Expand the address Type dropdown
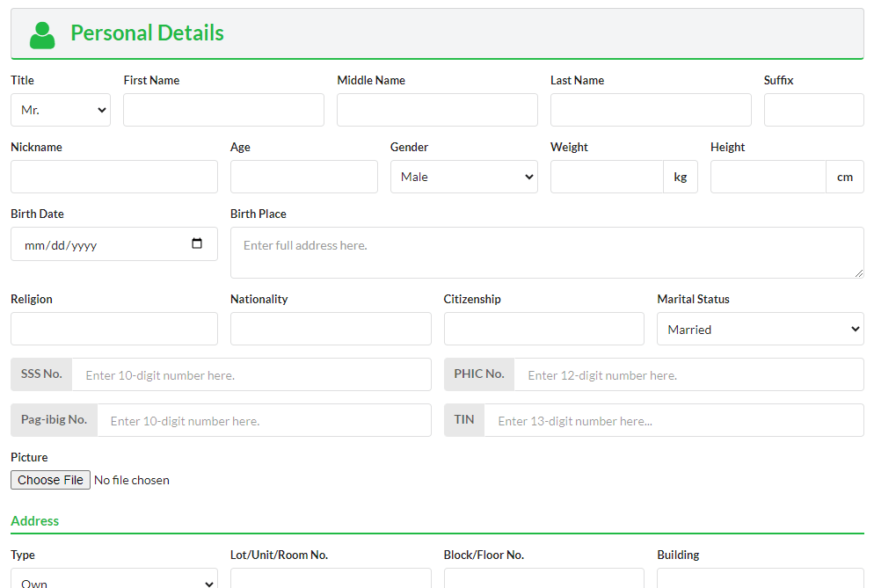 pos(113,580)
